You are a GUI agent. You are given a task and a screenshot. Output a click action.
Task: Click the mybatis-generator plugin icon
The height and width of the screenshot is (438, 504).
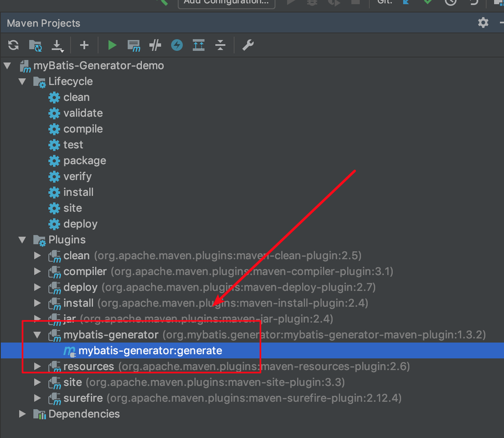54,336
